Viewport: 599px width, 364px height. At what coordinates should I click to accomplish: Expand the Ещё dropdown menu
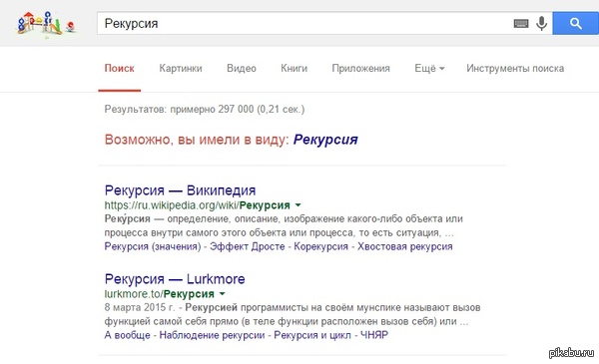(x=429, y=68)
